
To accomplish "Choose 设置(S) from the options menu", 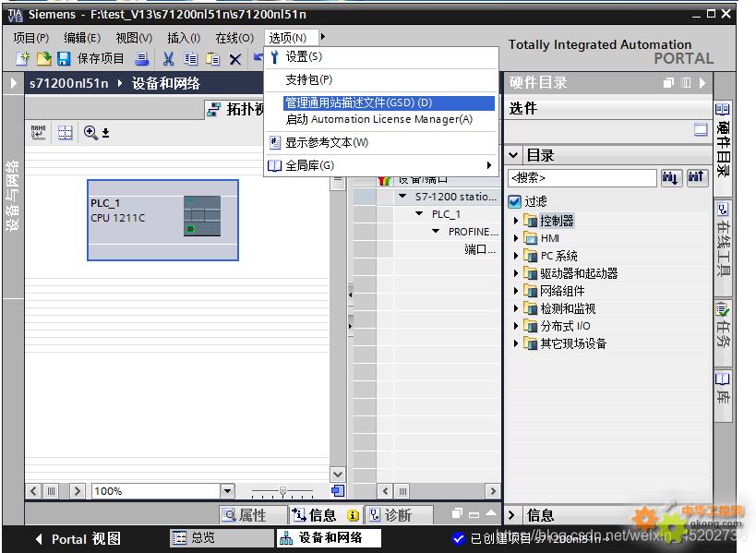I will [381, 57].
